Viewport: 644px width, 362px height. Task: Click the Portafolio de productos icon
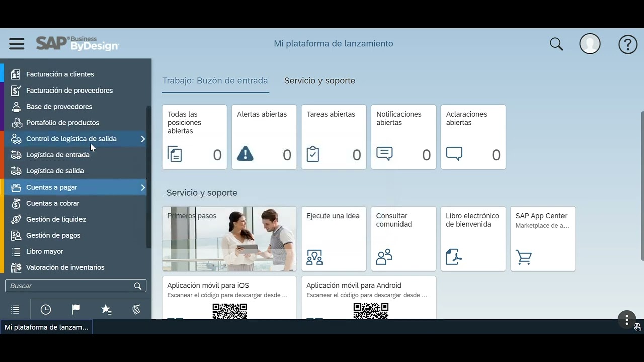[16, 123]
